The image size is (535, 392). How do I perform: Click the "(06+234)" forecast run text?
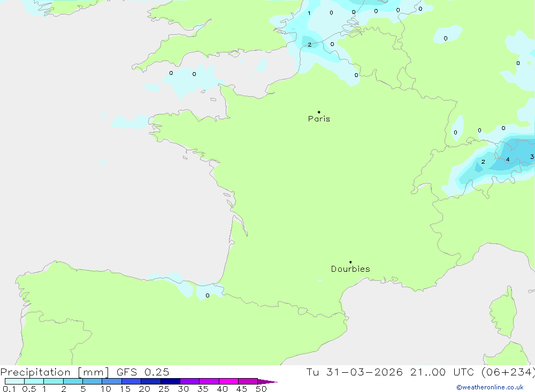(x=508, y=372)
